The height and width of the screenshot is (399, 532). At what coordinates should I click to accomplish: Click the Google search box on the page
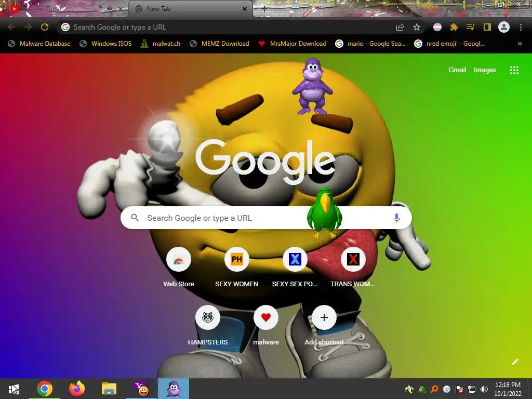pos(266,218)
